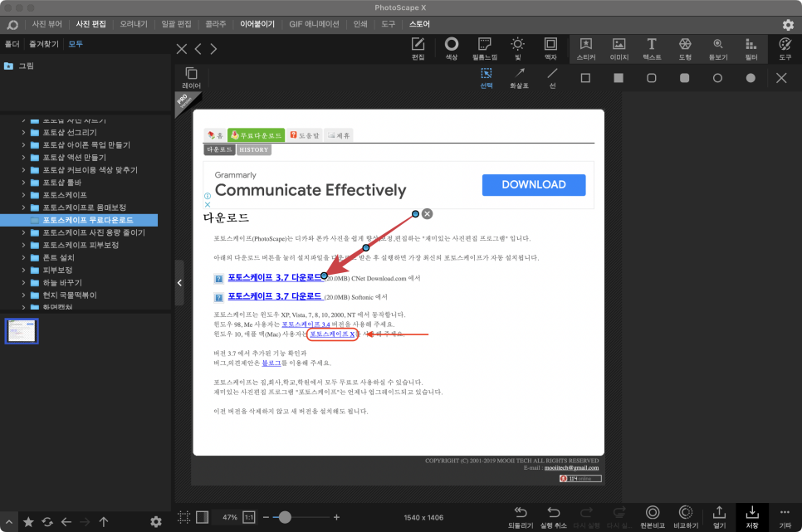
Task: Click the zoom minus button
Action: click(266, 517)
